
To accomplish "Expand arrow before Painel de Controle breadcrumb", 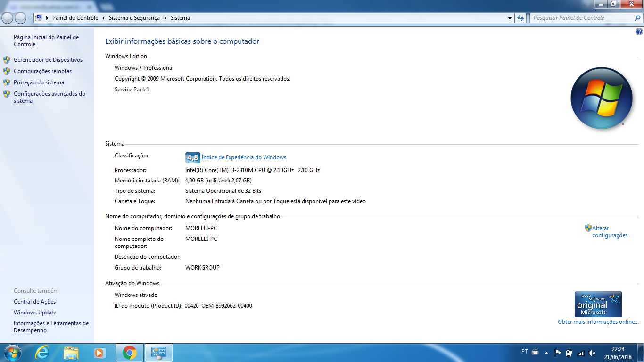I will pos(47,18).
